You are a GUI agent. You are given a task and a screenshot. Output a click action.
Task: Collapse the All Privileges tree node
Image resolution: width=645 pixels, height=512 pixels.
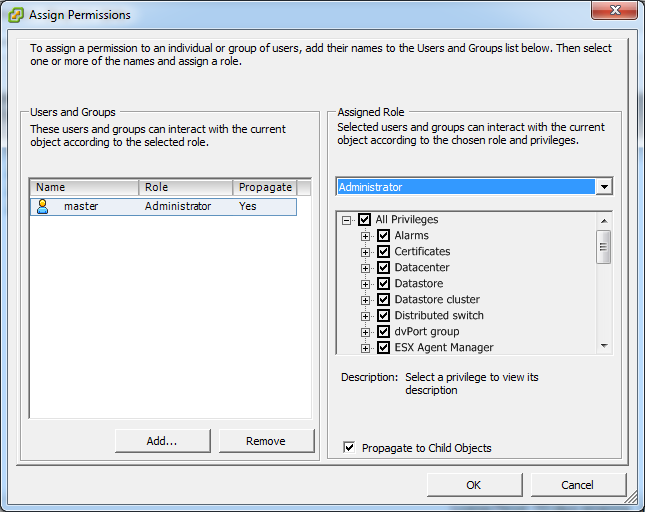coord(346,220)
